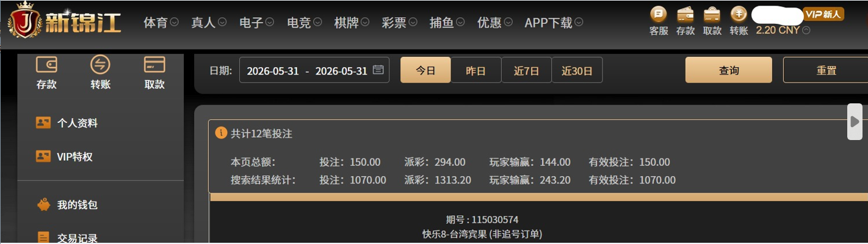This screenshot has width=868, height=244.
Task: Click the 新锦江 logo
Action: tap(64, 20)
